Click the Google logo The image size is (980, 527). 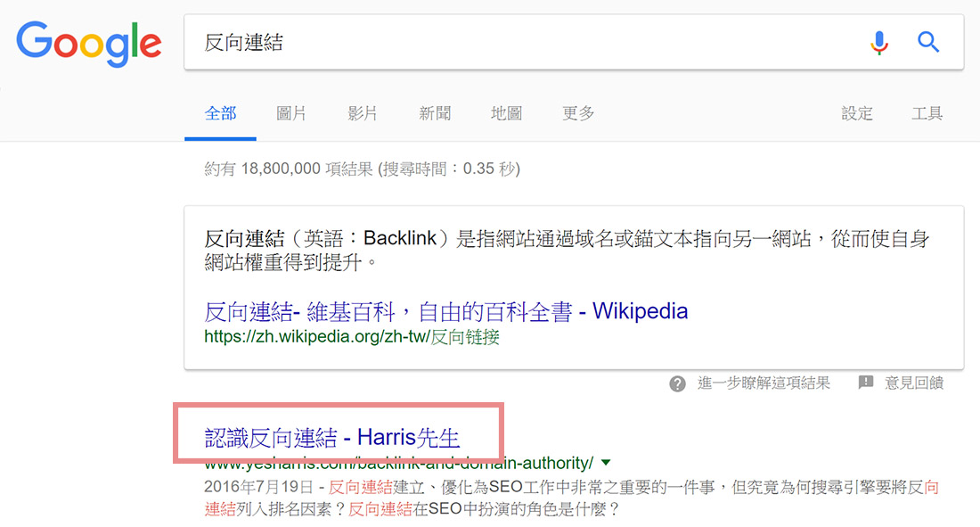pos(89,44)
